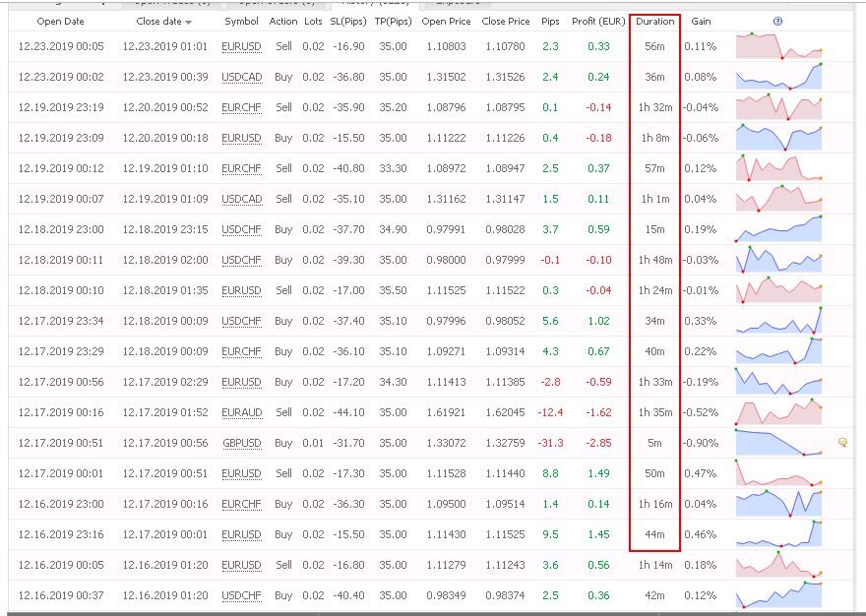Open EURCHF link opened 12.16.2019 23:00
This screenshot has width=866, height=616.
pyautogui.click(x=241, y=504)
